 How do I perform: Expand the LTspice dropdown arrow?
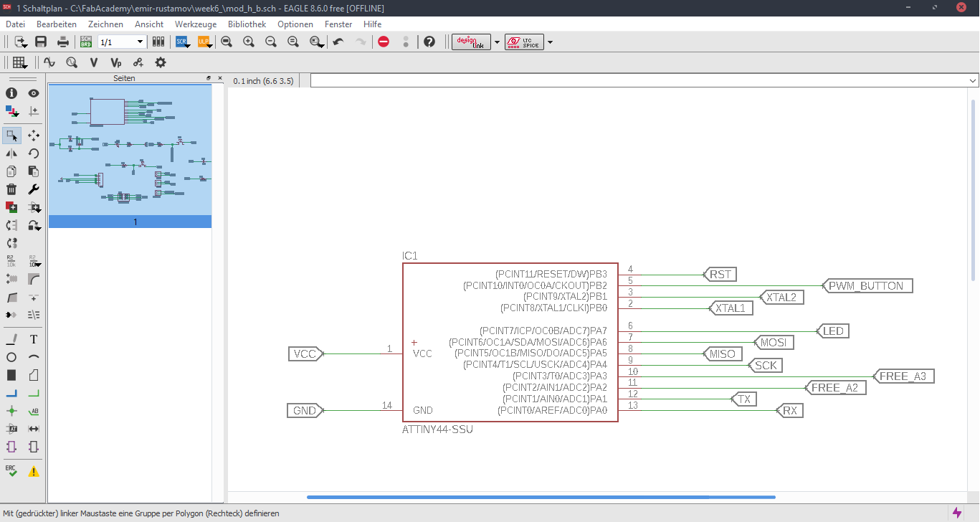coord(550,42)
